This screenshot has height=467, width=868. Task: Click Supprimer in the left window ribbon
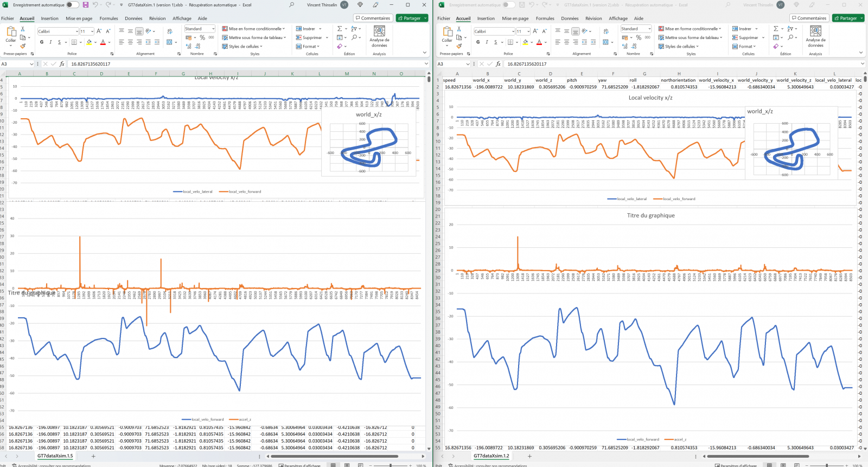(x=309, y=37)
